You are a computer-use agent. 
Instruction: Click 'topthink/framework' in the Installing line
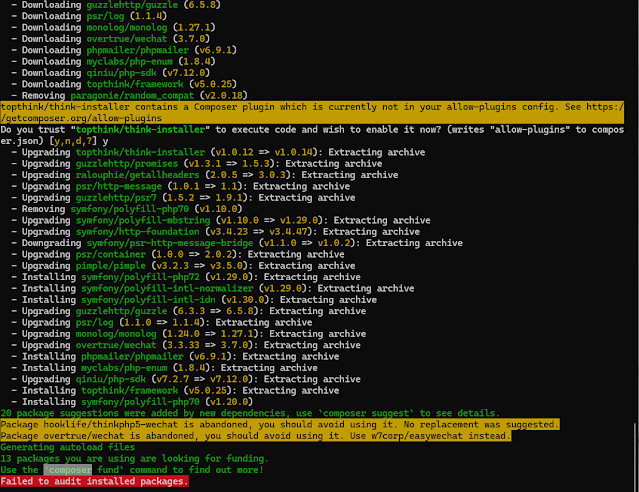click(130, 391)
